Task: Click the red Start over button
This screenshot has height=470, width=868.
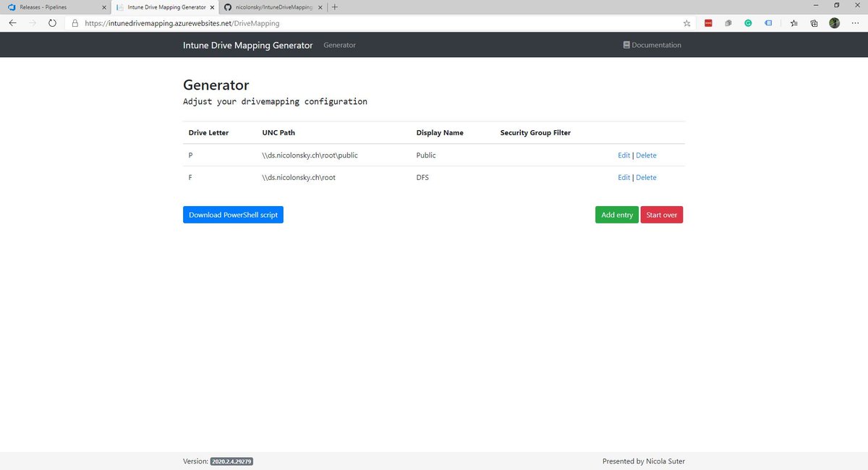Action: [x=662, y=215]
